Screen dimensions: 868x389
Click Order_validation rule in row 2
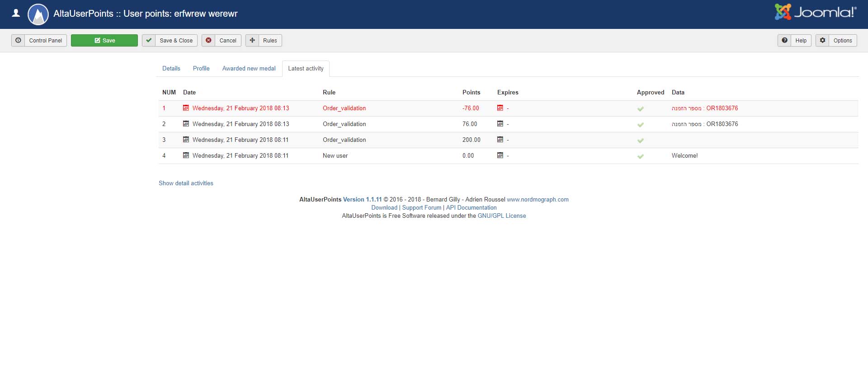[344, 124]
